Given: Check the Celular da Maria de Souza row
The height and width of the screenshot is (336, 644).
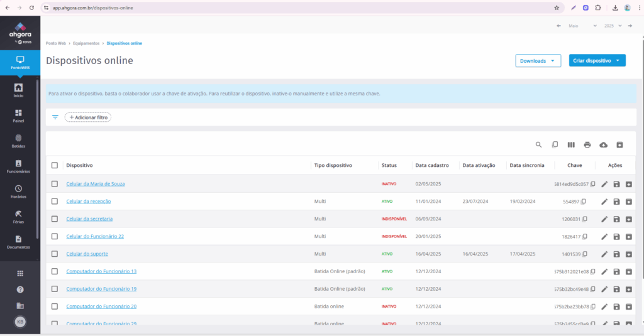Looking at the screenshot, I should pyautogui.click(x=55, y=184).
